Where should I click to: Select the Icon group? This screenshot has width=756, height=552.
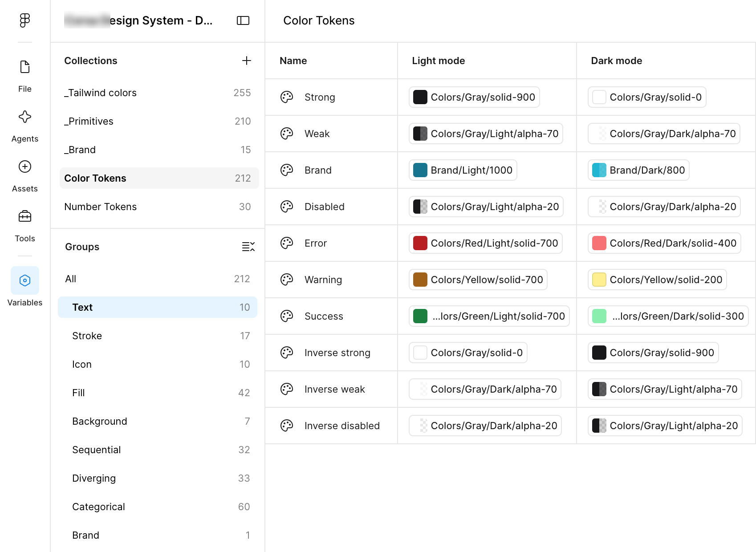(158, 364)
